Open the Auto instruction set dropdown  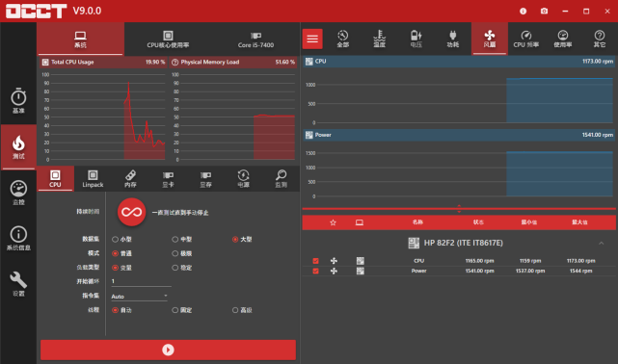[139, 297]
